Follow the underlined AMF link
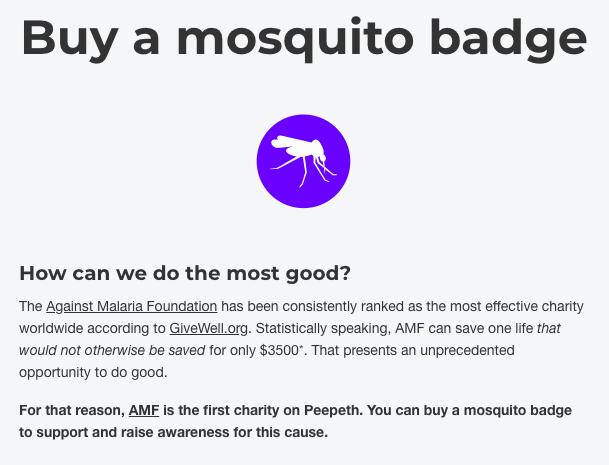Image resolution: width=609 pixels, height=465 pixels. [144, 410]
